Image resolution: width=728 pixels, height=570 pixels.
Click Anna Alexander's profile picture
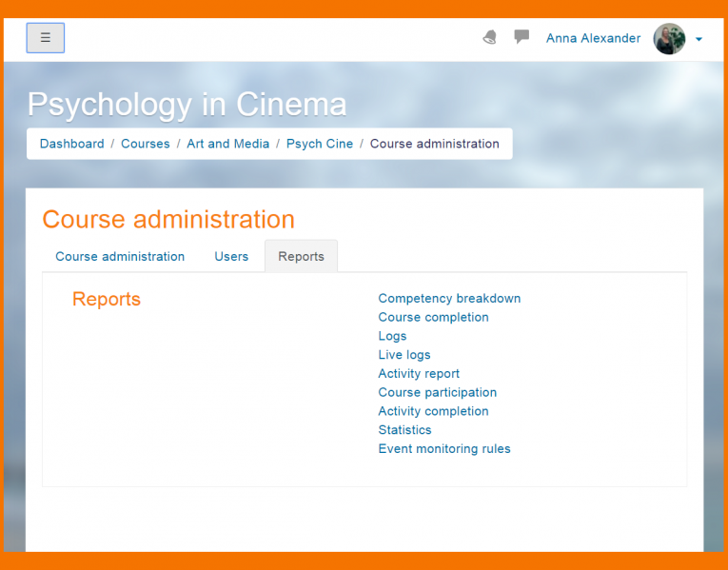click(x=669, y=38)
